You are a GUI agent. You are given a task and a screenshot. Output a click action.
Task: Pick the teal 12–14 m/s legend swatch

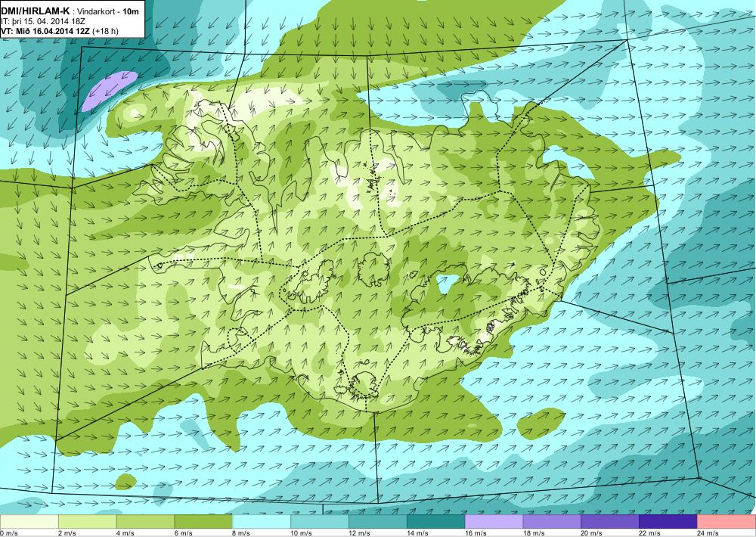377,522
